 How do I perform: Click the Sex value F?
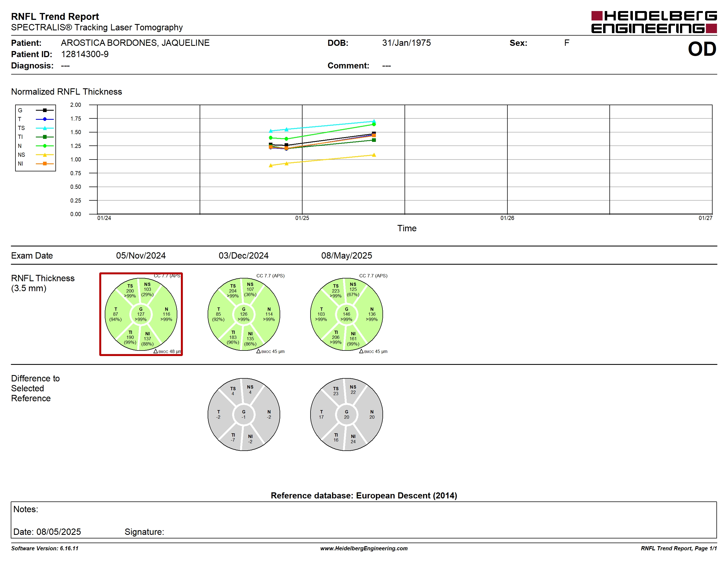(x=567, y=43)
